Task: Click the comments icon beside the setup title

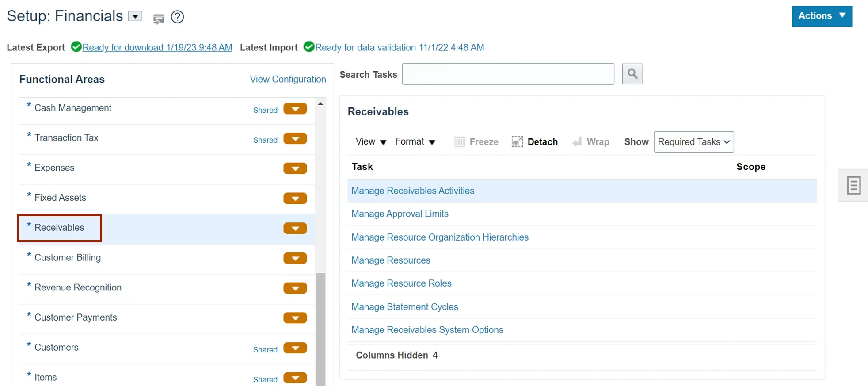Action: click(x=158, y=19)
